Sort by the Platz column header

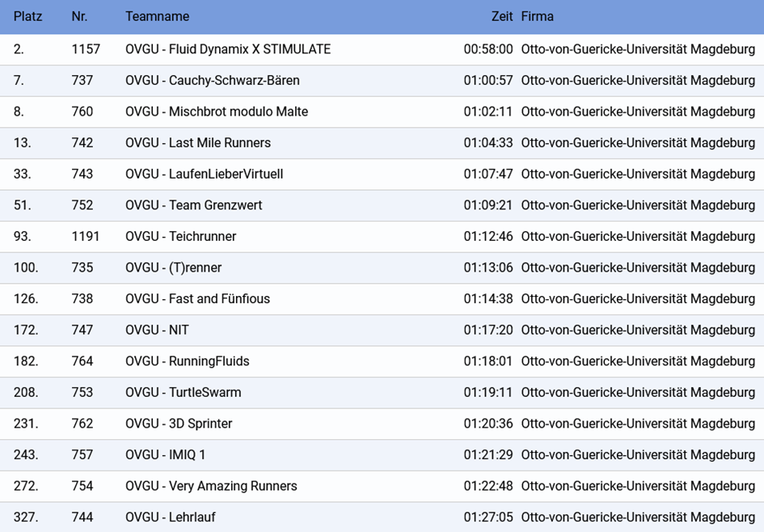coord(27,16)
